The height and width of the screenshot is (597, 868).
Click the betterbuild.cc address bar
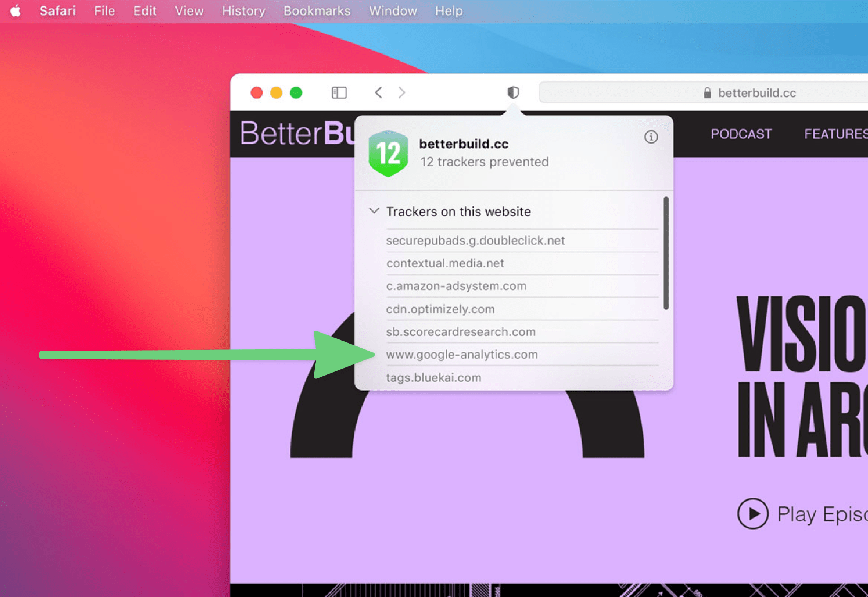coord(704,92)
